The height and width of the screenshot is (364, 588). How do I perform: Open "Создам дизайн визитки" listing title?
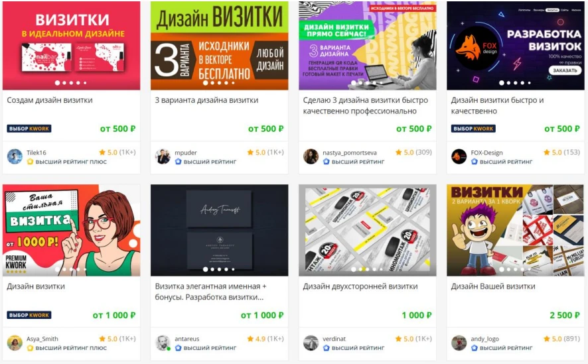[50, 100]
